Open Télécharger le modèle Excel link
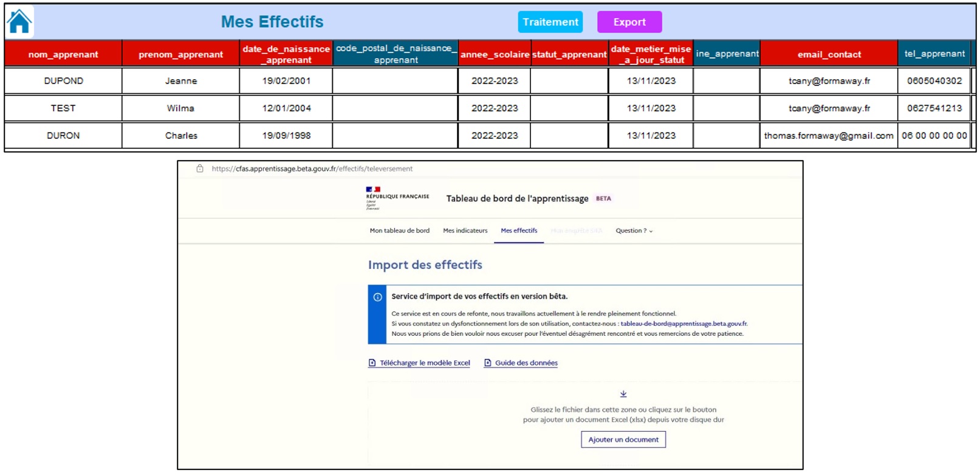The image size is (980, 475). pos(425,363)
